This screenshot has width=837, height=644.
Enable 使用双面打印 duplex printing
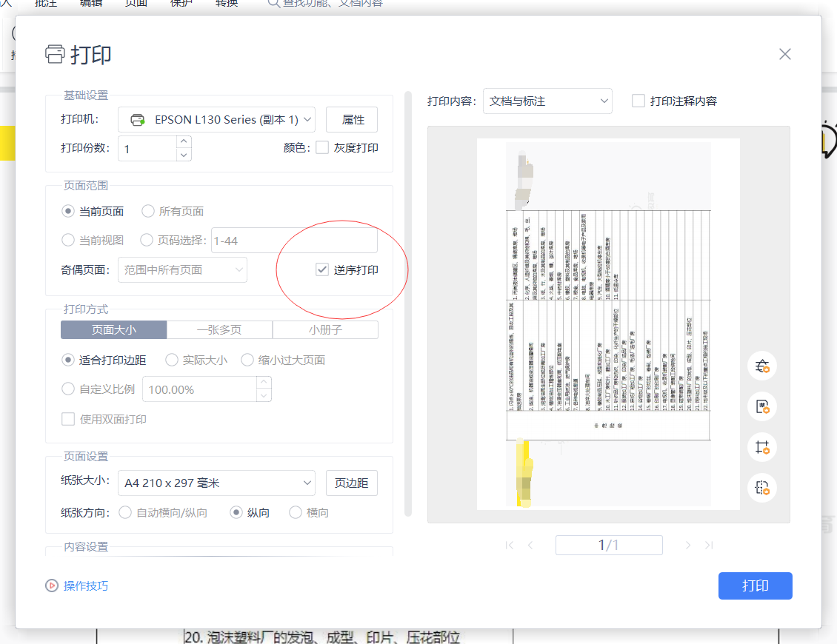(x=67, y=419)
